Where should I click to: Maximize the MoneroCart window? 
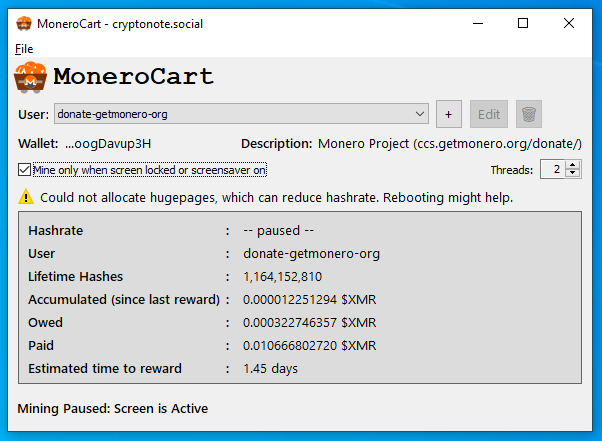pyautogui.click(x=523, y=23)
